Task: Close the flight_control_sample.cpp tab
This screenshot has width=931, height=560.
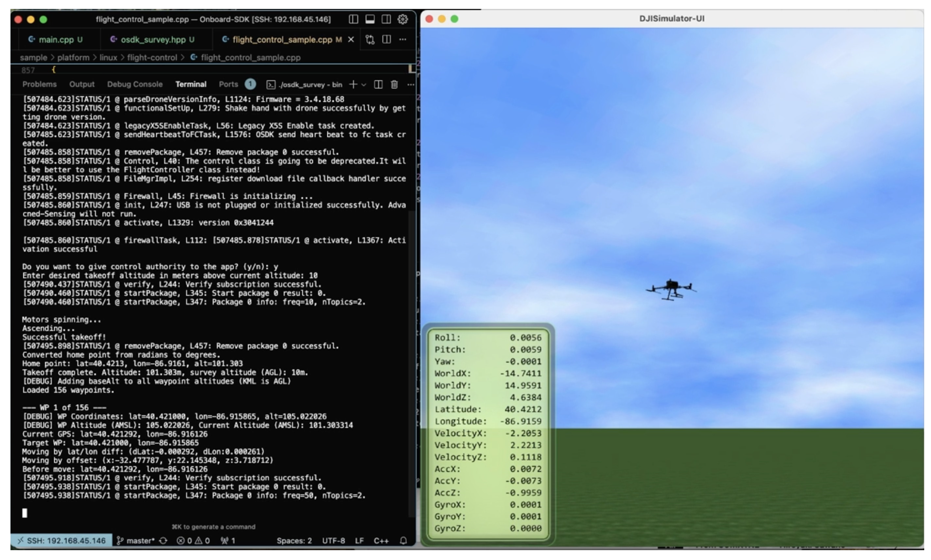Action: 351,40
